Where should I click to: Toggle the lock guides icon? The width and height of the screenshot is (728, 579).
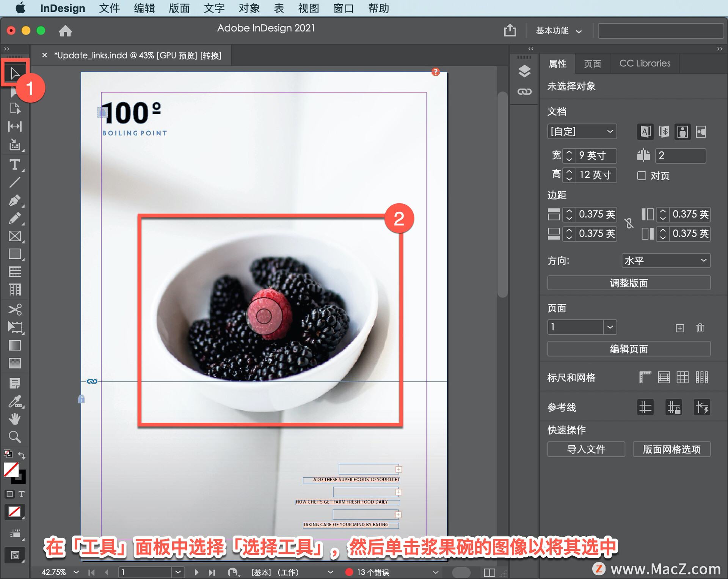[673, 408]
